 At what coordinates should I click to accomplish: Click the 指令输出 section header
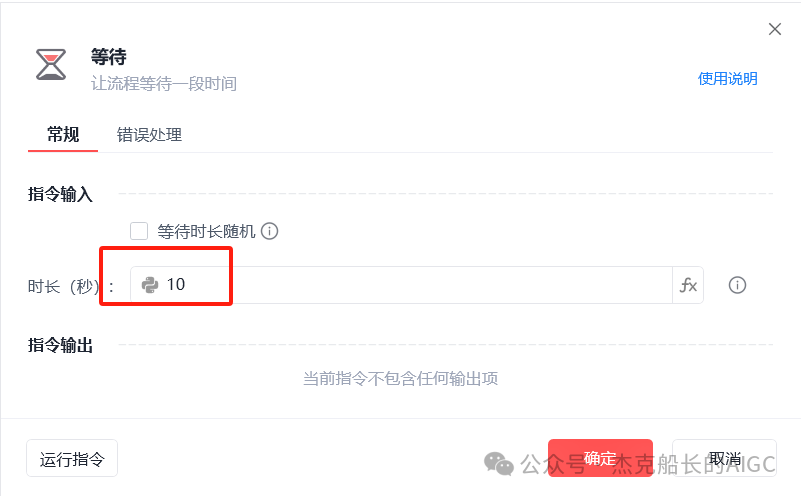tap(60, 345)
